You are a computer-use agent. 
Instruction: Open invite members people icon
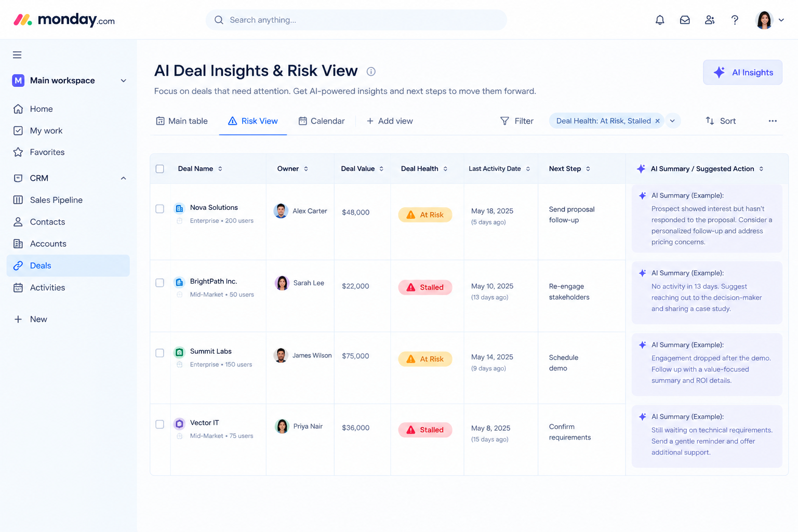pos(710,20)
